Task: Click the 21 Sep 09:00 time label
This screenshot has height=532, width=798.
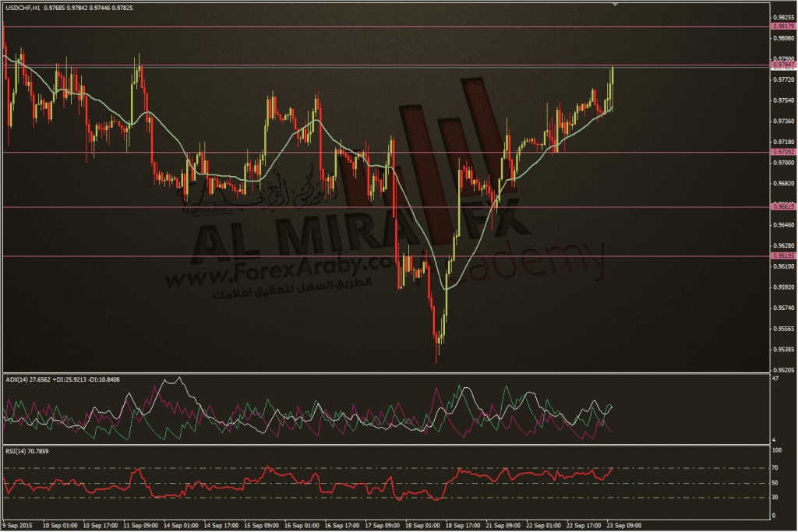Action: click(503, 526)
